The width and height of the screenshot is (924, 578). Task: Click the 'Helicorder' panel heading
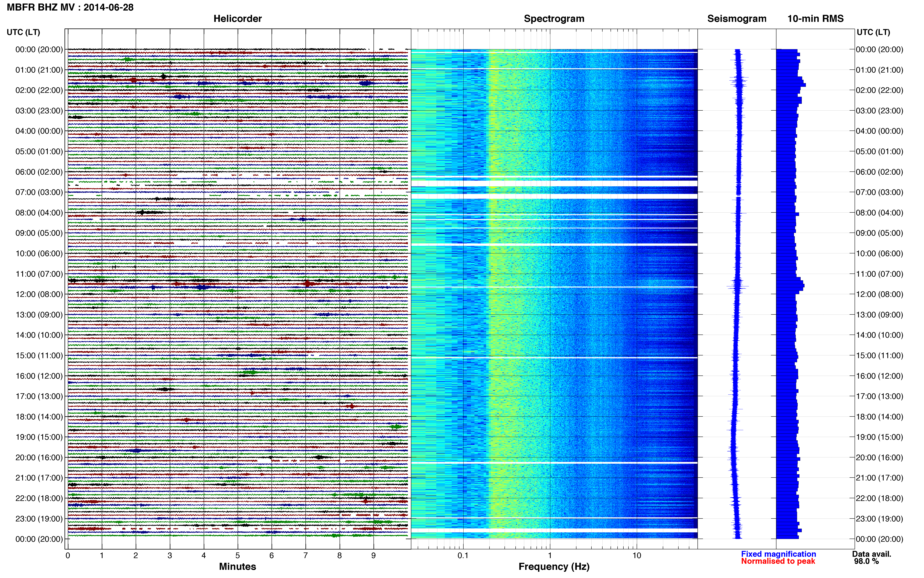point(238,19)
